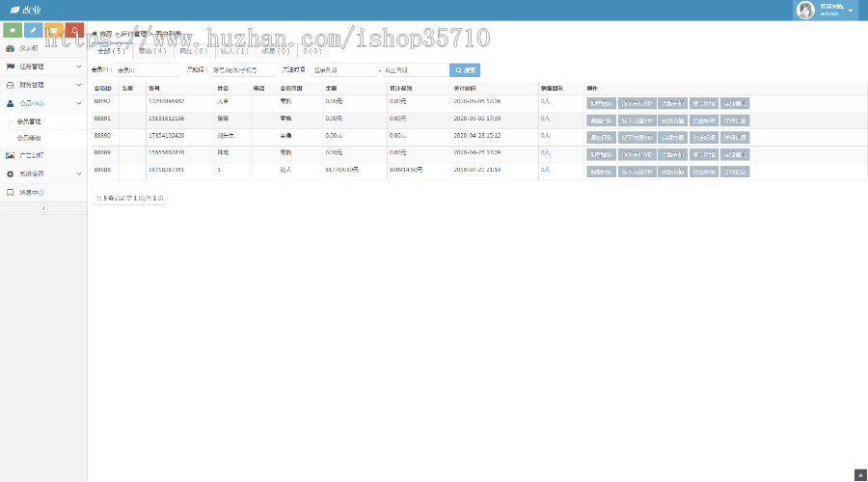Viewport: 868px width, 482px height.
Task: Open the orange shortcut icon in sidebar
Action: click(54, 31)
